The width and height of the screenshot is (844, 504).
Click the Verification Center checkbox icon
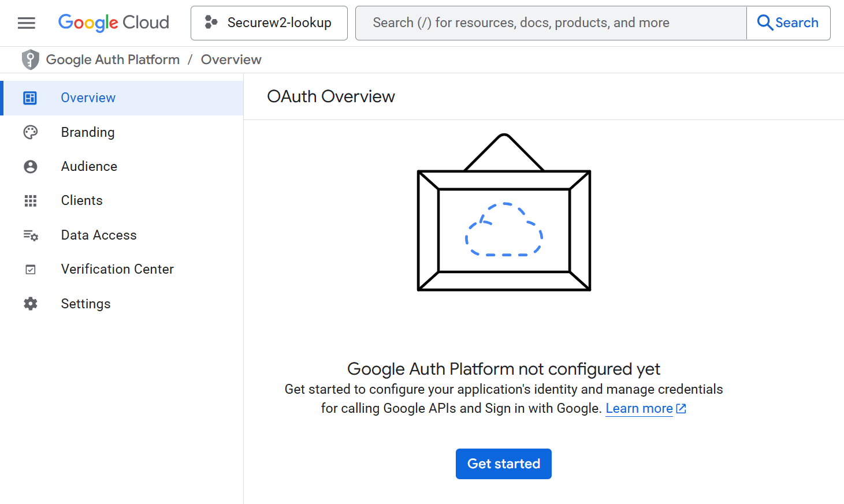coord(31,269)
